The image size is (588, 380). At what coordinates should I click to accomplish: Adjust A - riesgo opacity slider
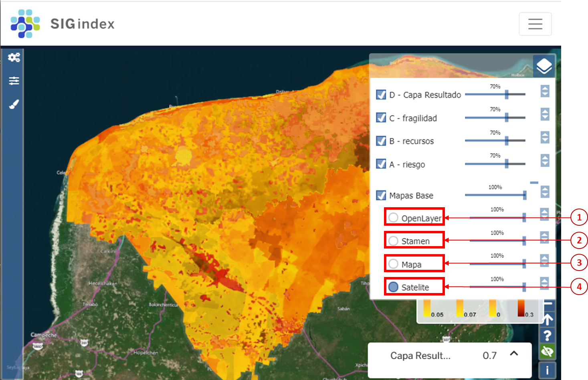[x=495, y=164]
